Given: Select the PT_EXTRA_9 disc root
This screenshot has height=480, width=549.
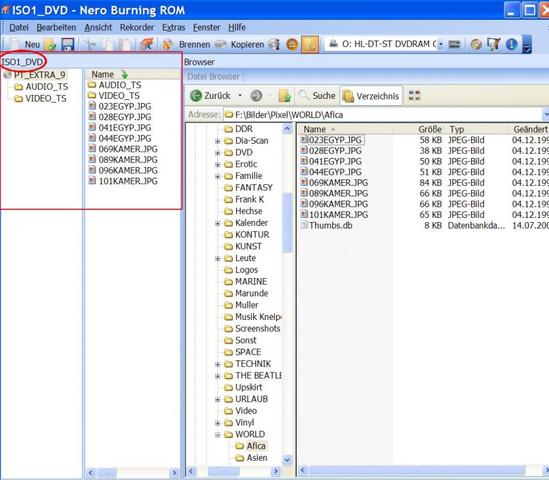Looking at the screenshot, I should click(35, 75).
